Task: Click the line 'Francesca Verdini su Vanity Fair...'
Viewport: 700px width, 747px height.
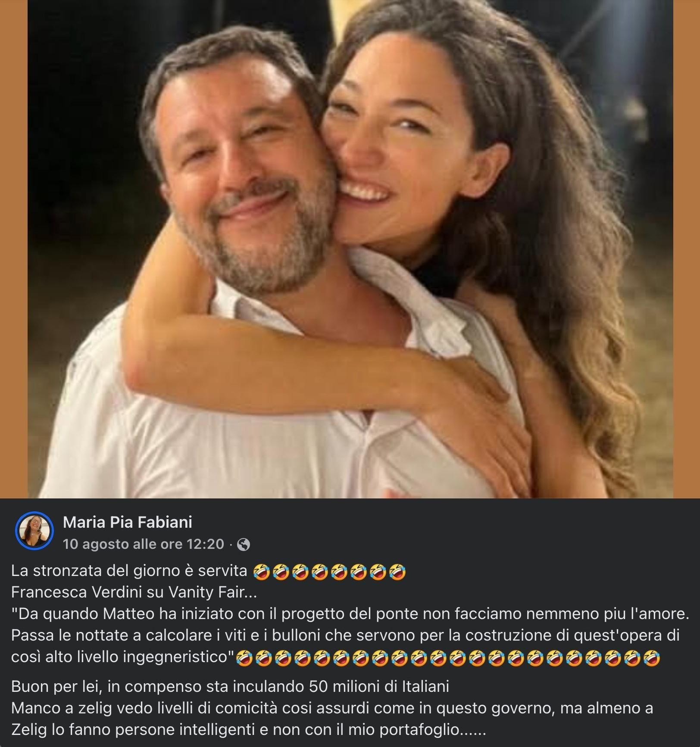Action: pos(134,592)
